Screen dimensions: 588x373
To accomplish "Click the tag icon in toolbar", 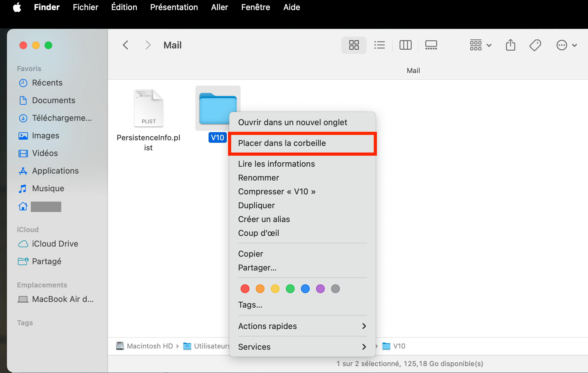I will point(535,45).
